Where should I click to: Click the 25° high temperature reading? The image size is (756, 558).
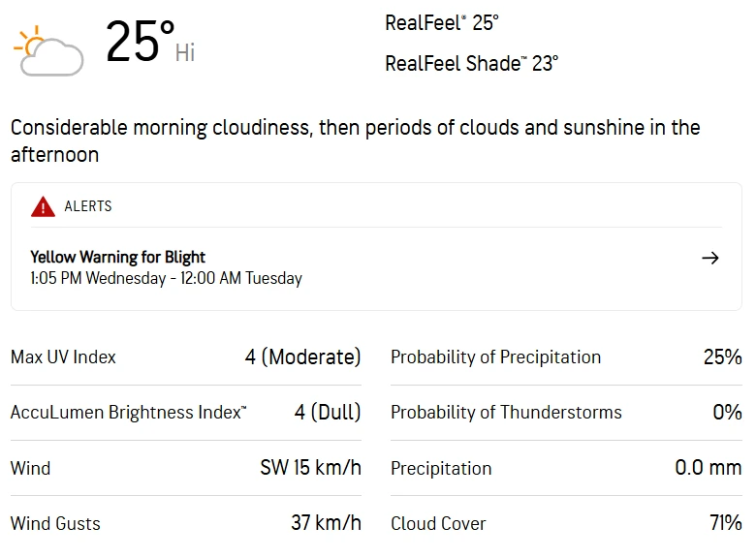[140, 43]
